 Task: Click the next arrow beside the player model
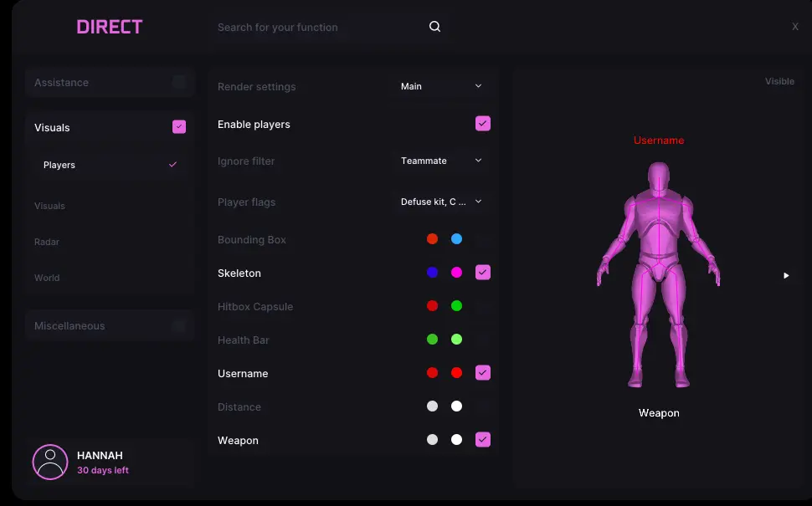[x=786, y=275]
